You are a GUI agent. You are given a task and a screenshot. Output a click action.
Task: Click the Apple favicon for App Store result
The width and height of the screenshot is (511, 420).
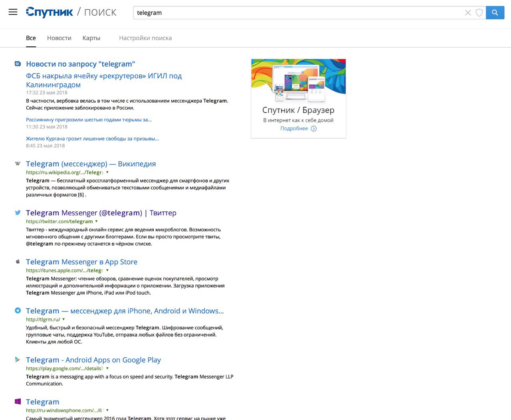click(18, 262)
